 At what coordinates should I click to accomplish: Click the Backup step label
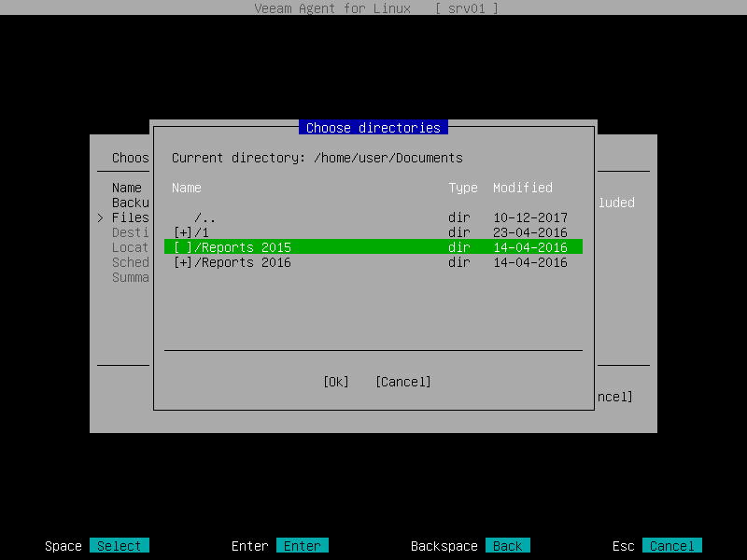click(129, 203)
